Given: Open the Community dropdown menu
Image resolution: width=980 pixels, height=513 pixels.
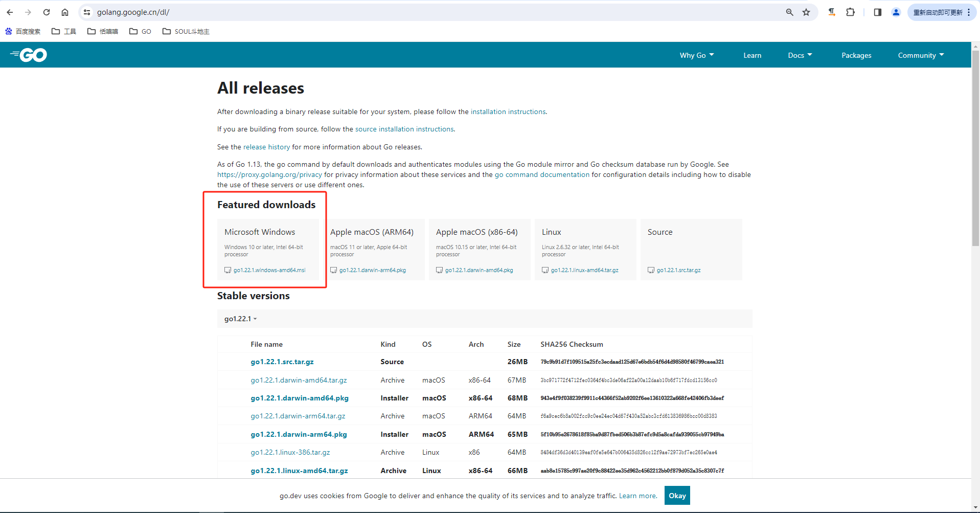Looking at the screenshot, I should click(921, 55).
